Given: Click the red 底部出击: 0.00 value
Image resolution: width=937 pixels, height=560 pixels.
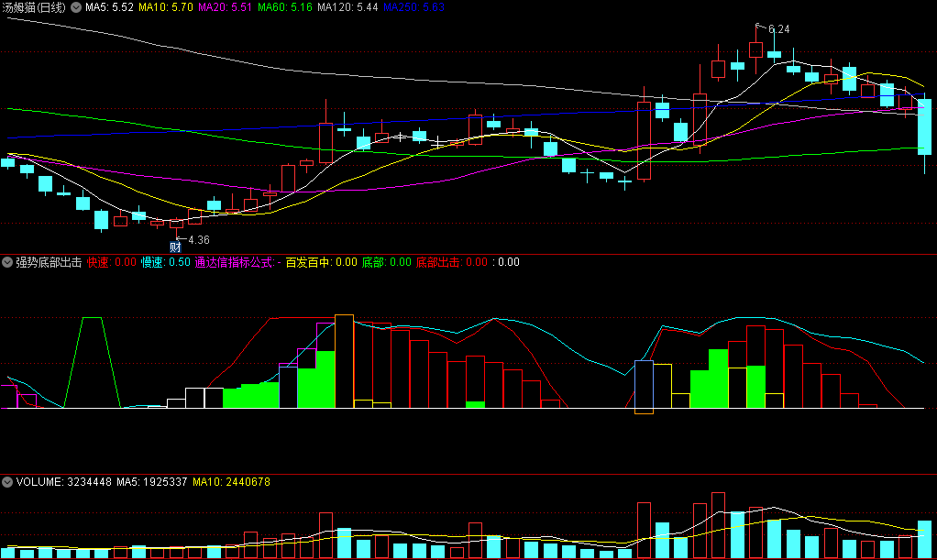Looking at the screenshot, I should click(x=452, y=262).
